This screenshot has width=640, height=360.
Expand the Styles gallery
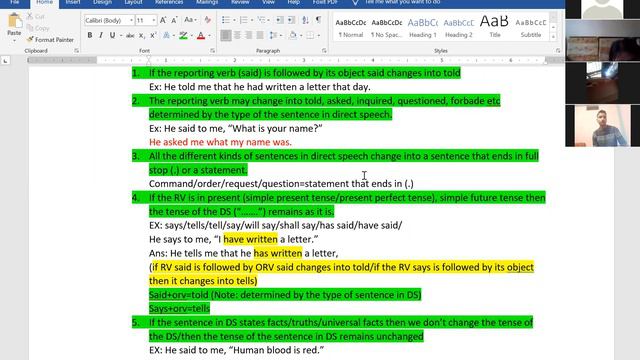coord(553,36)
